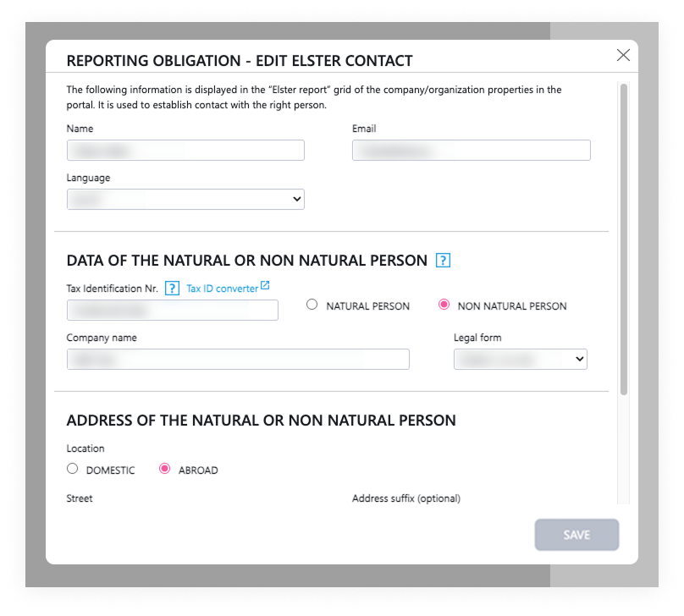Click the Address suffix (optional) label
Image resolution: width=684 pixels, height=616 pixels.
pyautogui.click(x=405, y=498)
